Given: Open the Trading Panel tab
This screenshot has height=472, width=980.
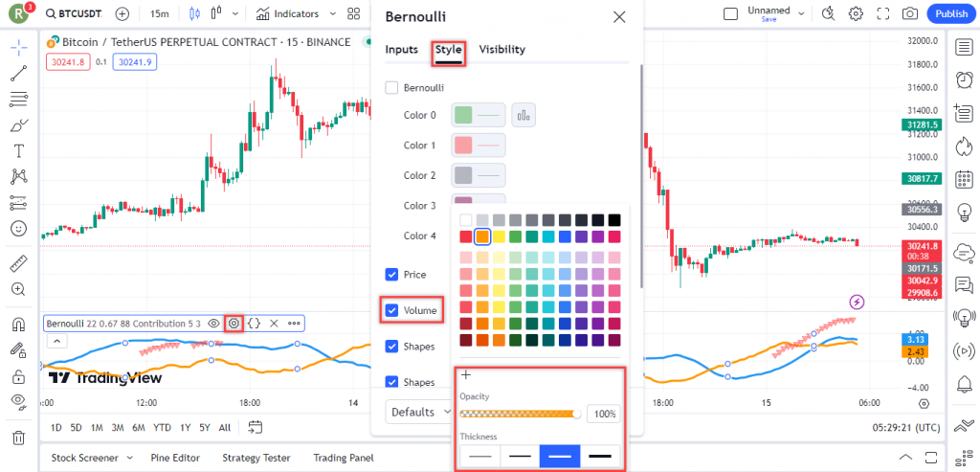Looking at the screenshot, I should (344, 458).
